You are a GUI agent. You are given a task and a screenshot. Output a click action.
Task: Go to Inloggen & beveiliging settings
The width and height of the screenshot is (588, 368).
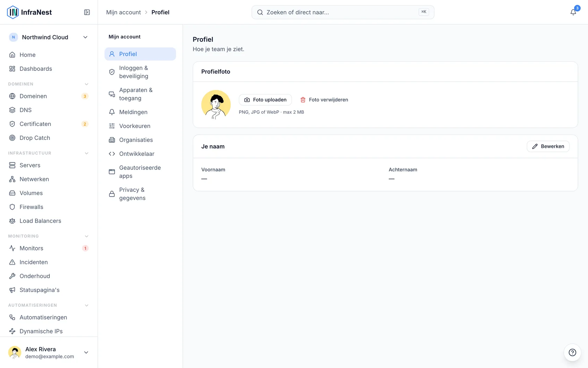coord(140,72)
